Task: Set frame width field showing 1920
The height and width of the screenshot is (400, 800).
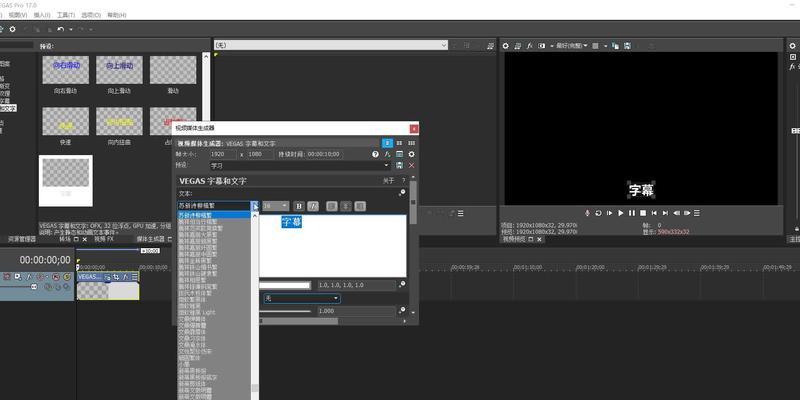Action: tap(223, 154)
